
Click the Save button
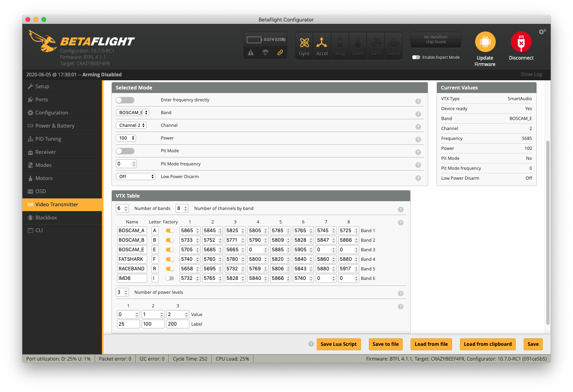click(533, 344)
